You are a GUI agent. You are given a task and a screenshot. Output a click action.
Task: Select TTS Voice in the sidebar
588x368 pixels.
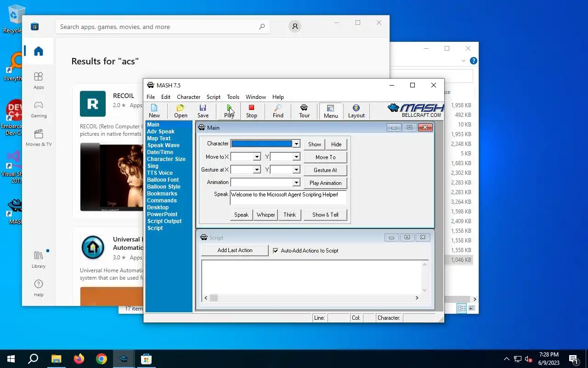159,173
